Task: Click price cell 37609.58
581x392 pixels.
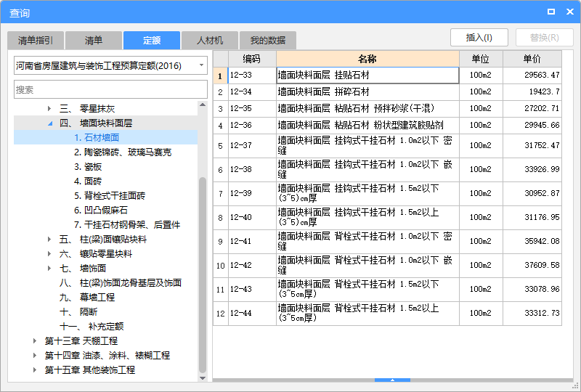Action: pyautogui.click(x=532, y=265)
